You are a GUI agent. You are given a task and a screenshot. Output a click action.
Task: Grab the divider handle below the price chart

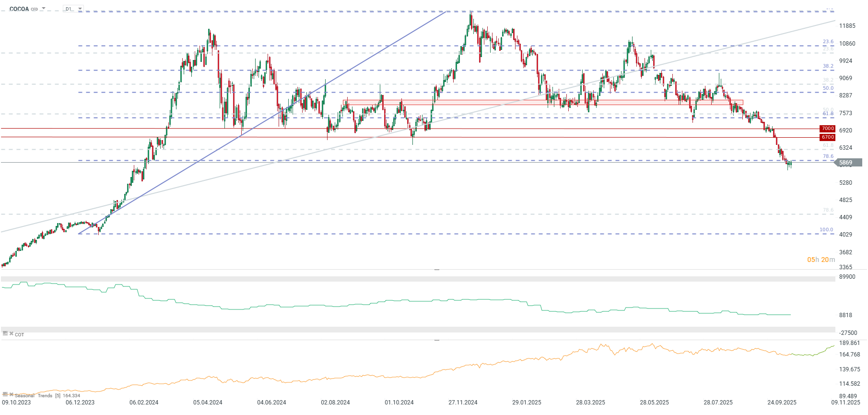437,270
